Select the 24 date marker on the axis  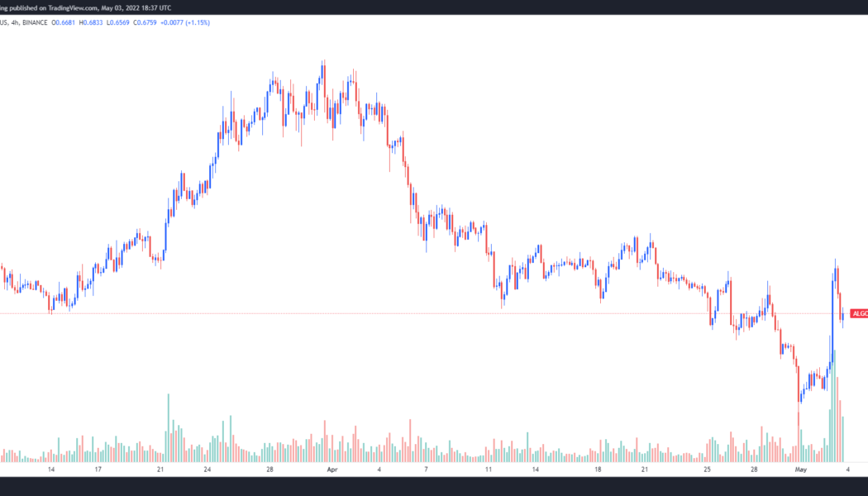point(207,469)
